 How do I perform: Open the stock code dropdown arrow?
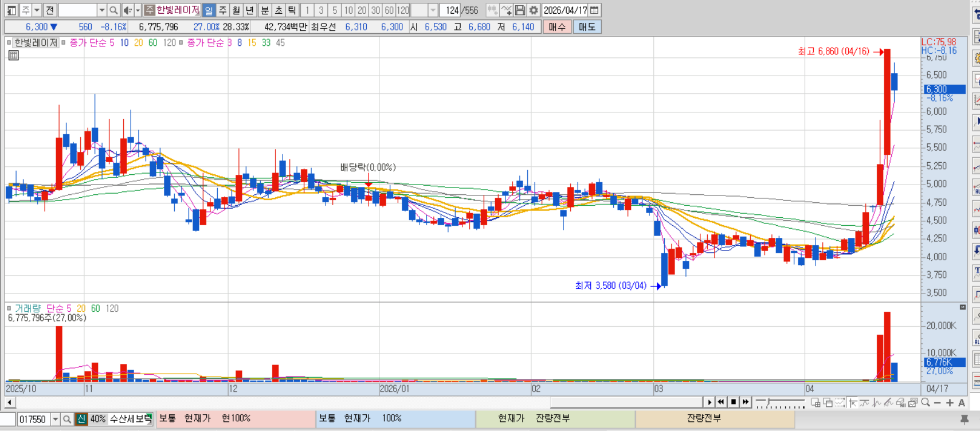tap(101, 10)
